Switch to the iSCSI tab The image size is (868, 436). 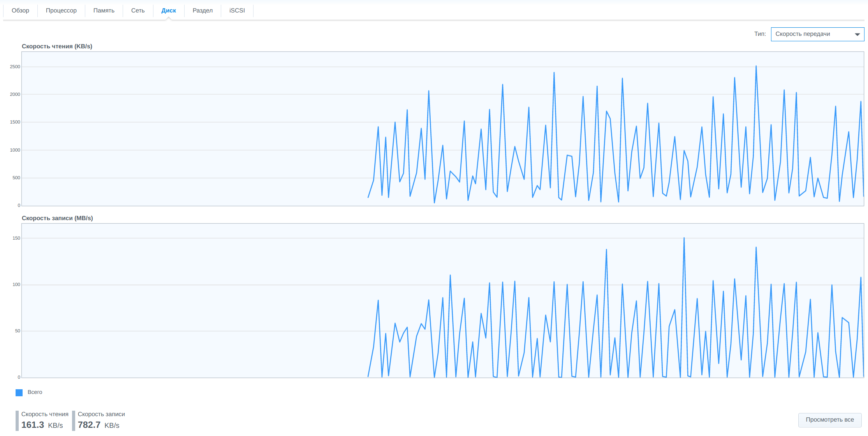click(x=237, y=11)
